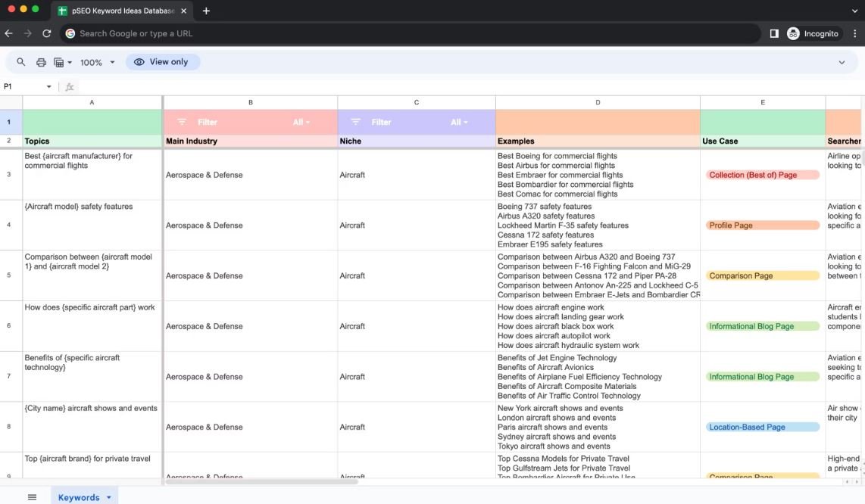Click the Main Industry header cell
Image resolution: width=865 pixels, height=504 pixels.
[251, 142]
